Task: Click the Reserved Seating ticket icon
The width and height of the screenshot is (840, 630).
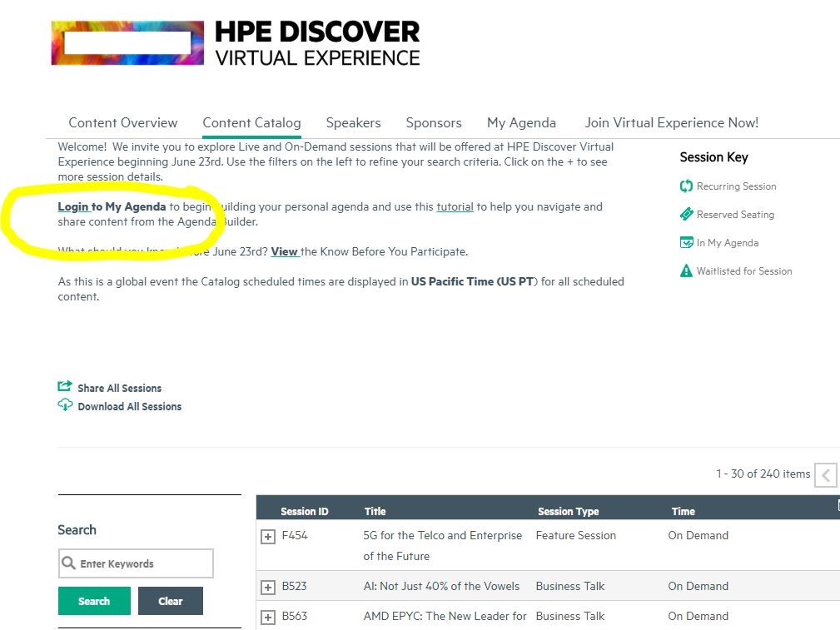Action: tap(686, 215)
